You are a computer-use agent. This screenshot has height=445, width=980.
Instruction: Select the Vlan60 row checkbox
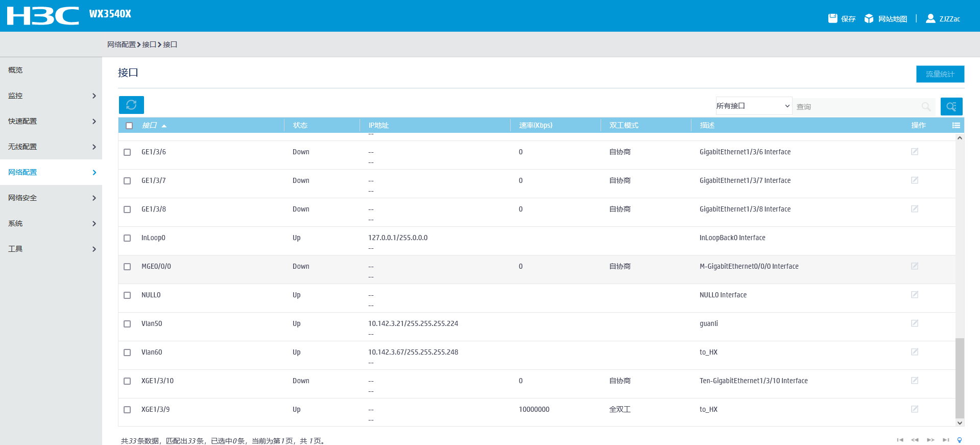click(x=127, y=353)
